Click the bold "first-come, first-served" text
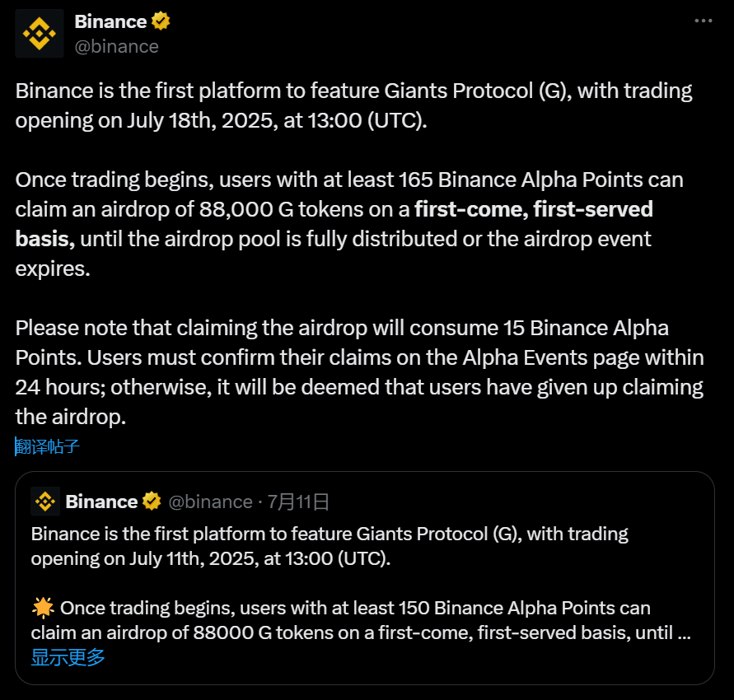734x700 pixels. click(x=533, y=209)
